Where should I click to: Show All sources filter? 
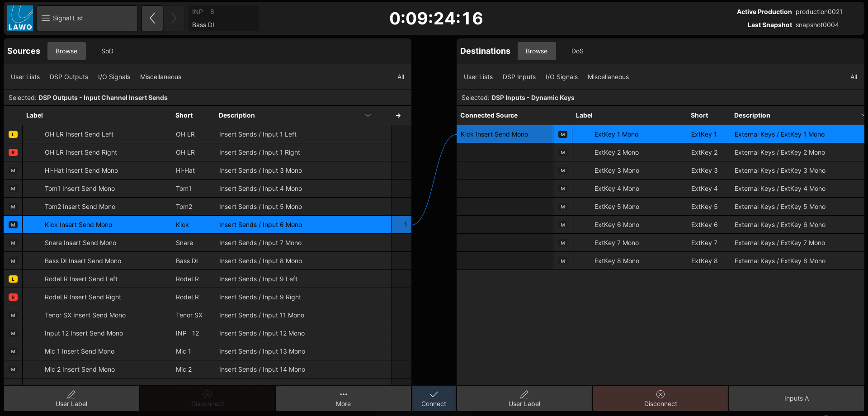(x=401, y=77)
